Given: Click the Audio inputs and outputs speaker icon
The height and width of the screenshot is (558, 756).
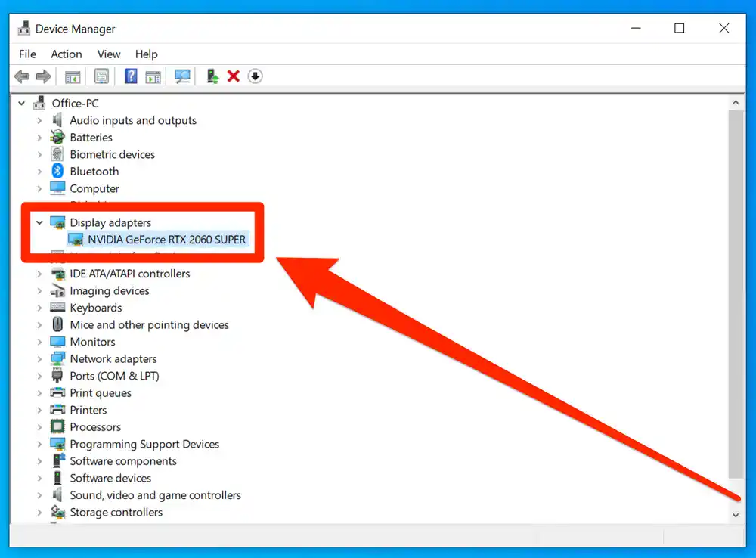Looking at the screenshot, I should [x=57, y=120].
